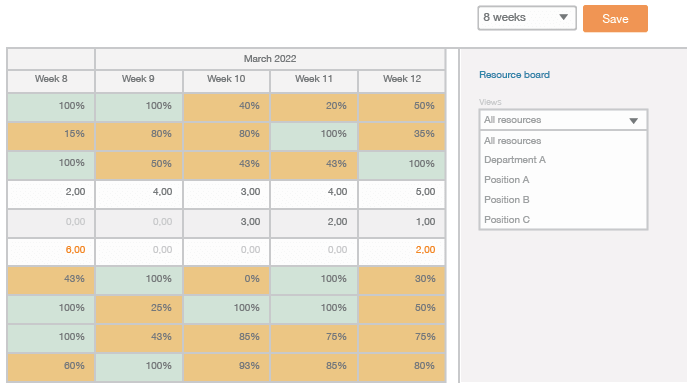The height and width of the screenshot is (388, 694).
Task: Select the 3,00 cell in the 2,00 4,00 row
Action: click(x=226, y=194)
